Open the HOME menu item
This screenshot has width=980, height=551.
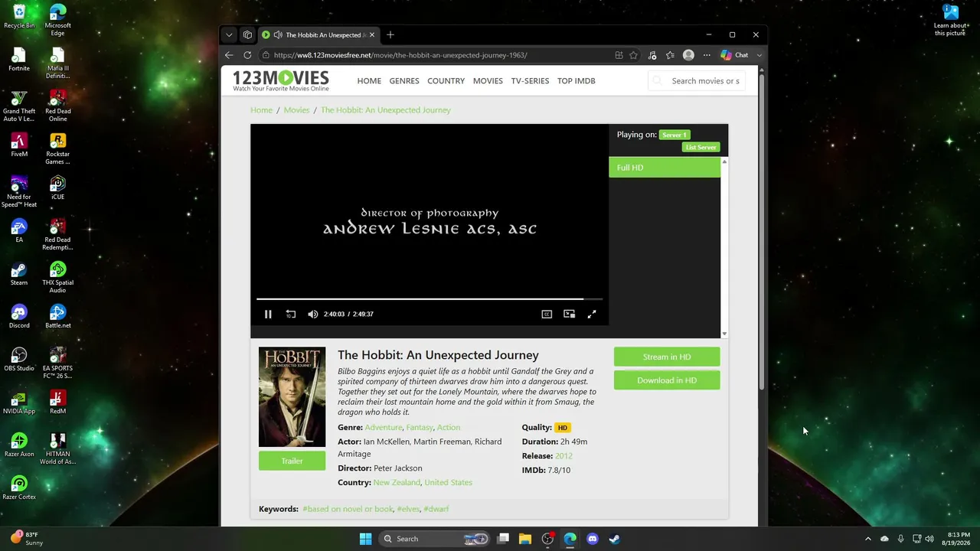pos(369,81)
